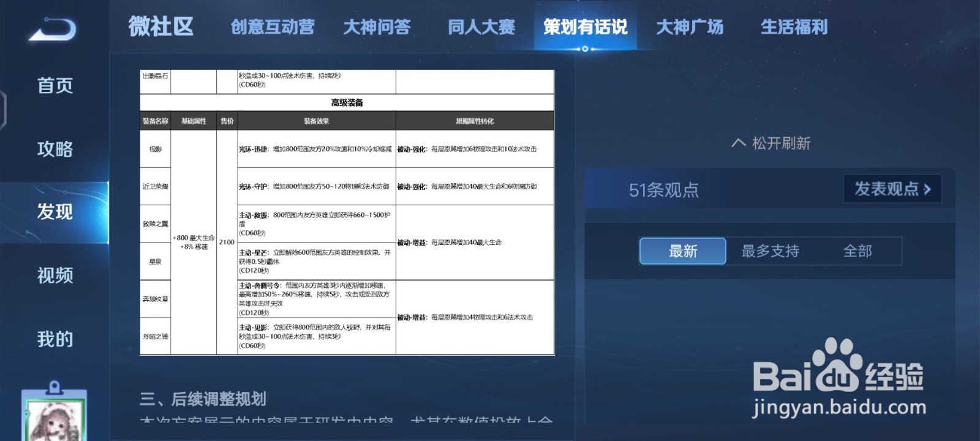Switch to the 大神广场 tab
This screenshot has height=441, width=980.
click(690, 27)
